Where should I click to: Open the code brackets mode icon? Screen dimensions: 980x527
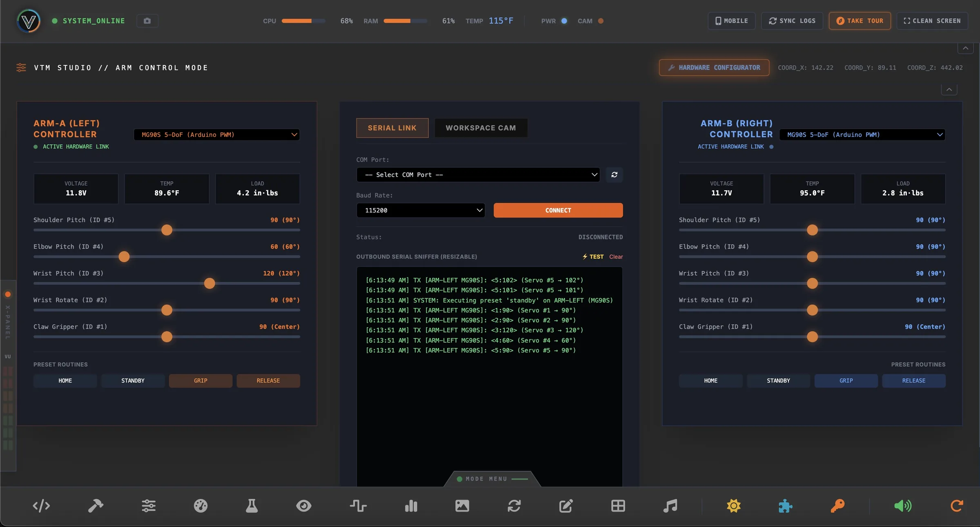[x=41, y=506]
